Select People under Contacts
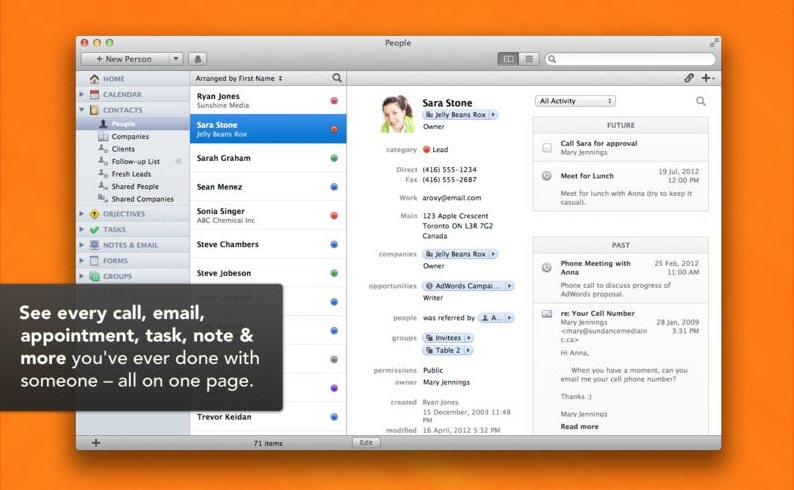Screen dimensions: 794x490 click(x=123, y=124)
